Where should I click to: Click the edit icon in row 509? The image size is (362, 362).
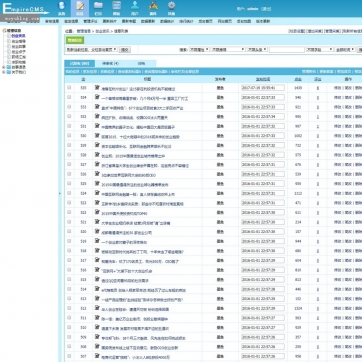click(x=97, y=337)
